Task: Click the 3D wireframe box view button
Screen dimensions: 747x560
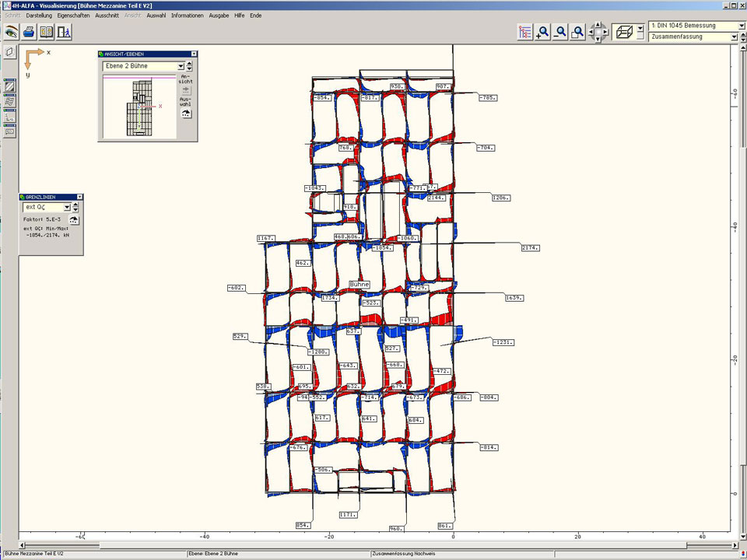Action: (x=622, y=32)
